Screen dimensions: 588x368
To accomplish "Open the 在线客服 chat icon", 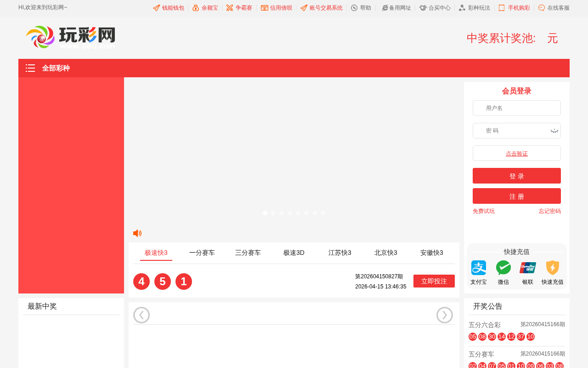I will pos(542,8).
